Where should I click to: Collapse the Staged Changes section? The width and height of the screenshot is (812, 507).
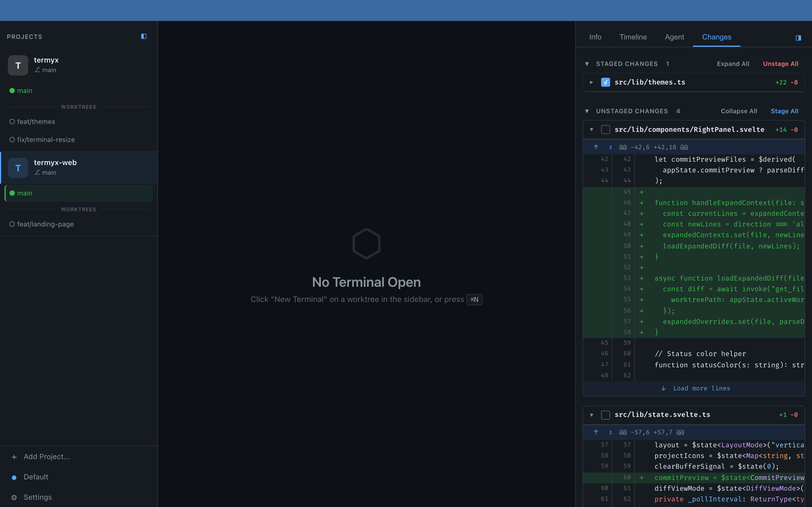[x=587, y=63]
